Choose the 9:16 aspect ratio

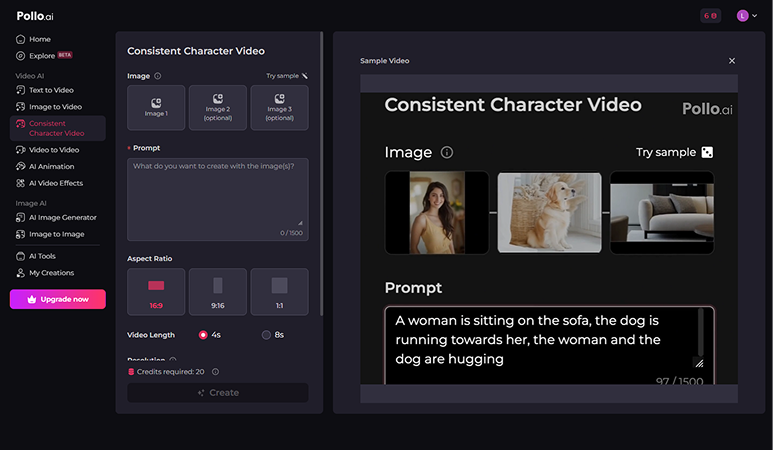tap(217, 292)
